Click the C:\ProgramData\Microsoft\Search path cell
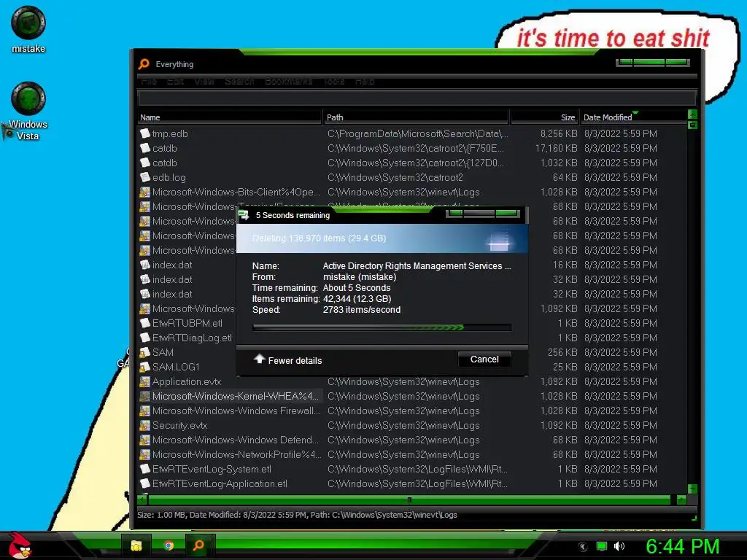747x560 pixels. pos(418,133)
